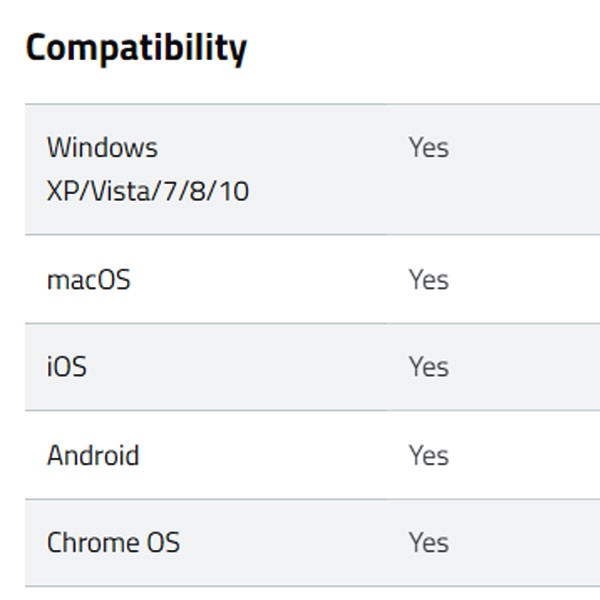The width and height of the screenshot is (600, 600).
Task: Click the Yes value in the Chrome OS row
Action: (428, 543)
